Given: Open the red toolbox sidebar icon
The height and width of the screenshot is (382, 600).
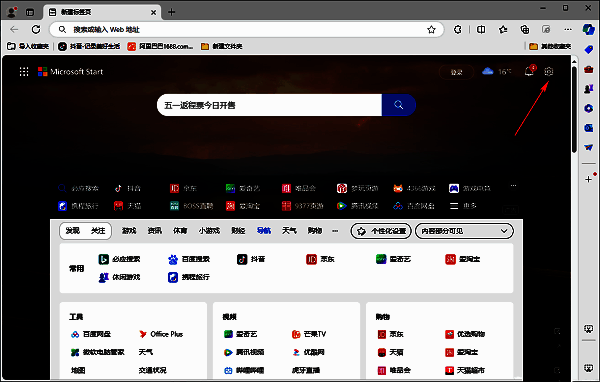Looking at the screenshot, I should click(x=589, y=69).
